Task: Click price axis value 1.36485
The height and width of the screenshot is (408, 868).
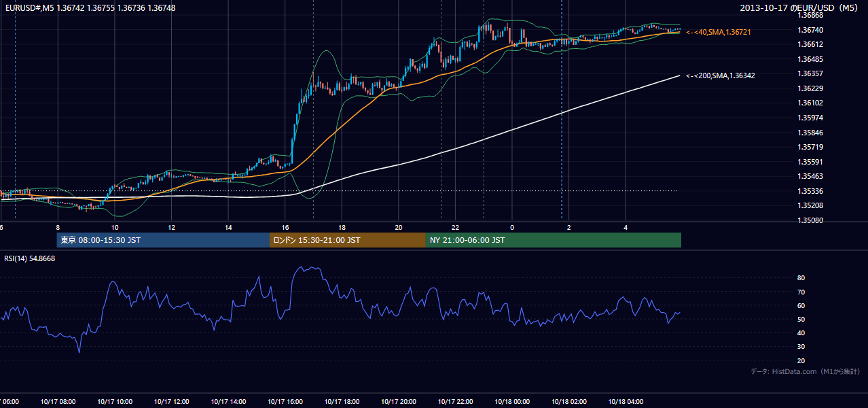Action: click(810, 59)
